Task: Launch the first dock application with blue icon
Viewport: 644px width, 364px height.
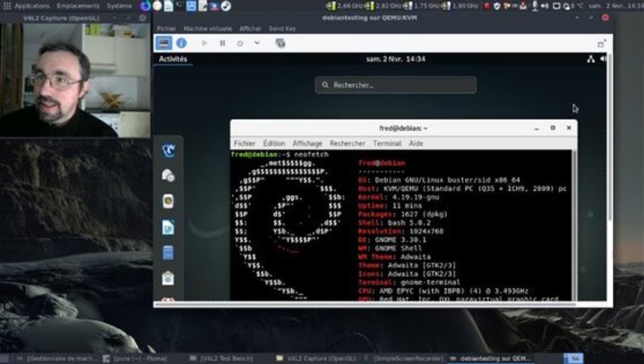Action: point(168,150)
